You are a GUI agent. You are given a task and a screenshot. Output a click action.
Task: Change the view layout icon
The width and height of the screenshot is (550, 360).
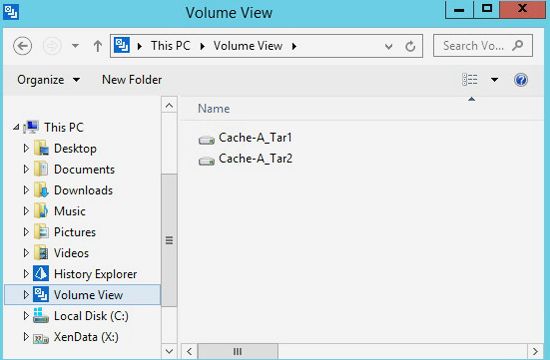(470, 80)
